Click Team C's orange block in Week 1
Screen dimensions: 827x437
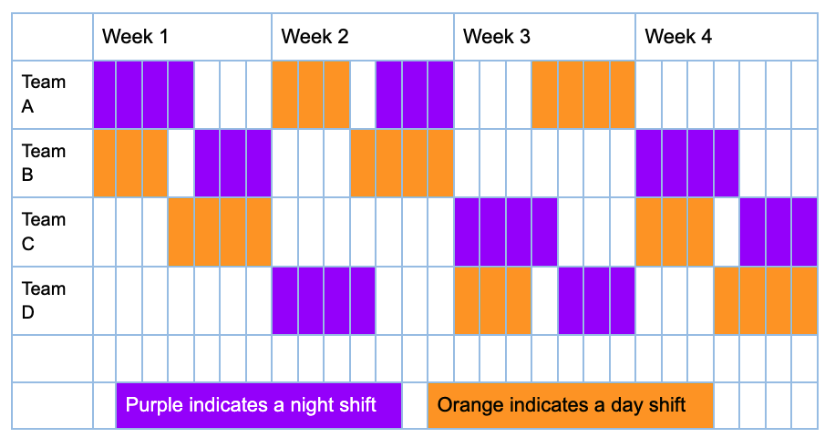tap(220, 232)
